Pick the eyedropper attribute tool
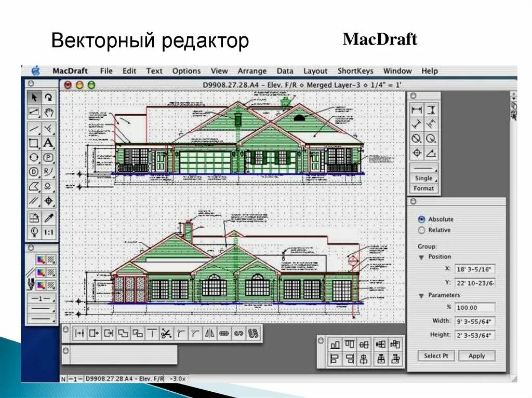 pos(48,218)
